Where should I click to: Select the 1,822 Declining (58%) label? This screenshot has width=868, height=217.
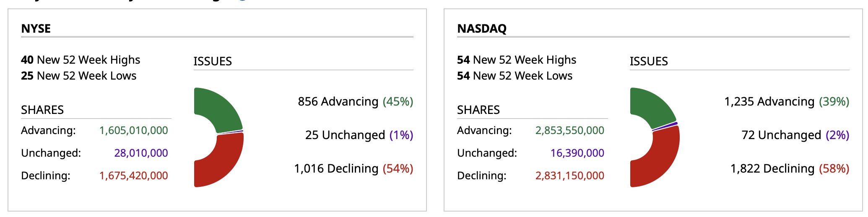tap(790, 168)
